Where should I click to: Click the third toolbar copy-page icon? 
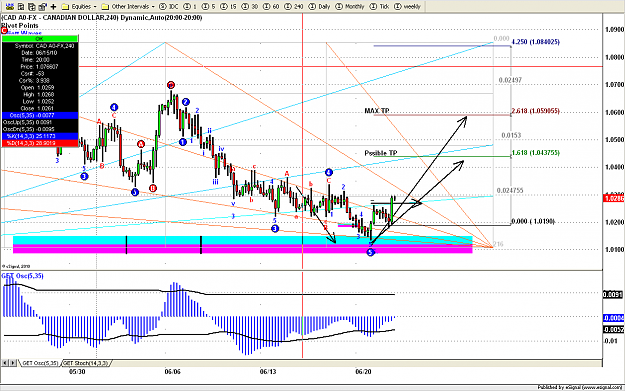(31, 6)
